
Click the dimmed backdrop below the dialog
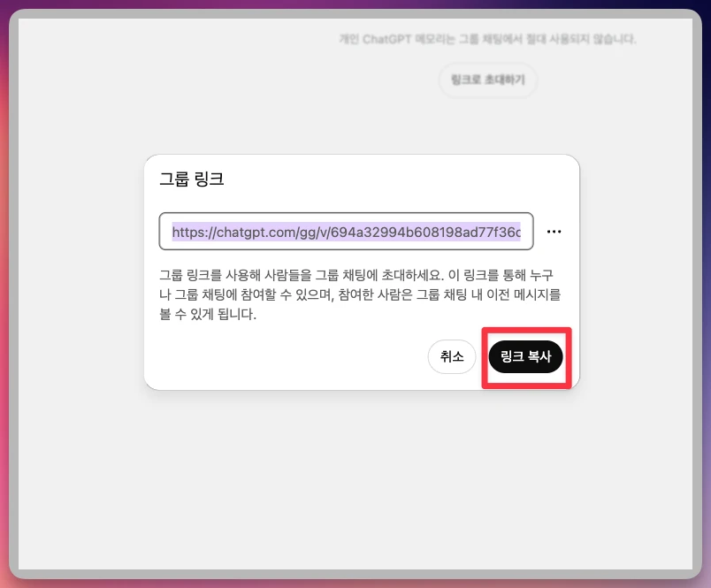click(354, 477)
